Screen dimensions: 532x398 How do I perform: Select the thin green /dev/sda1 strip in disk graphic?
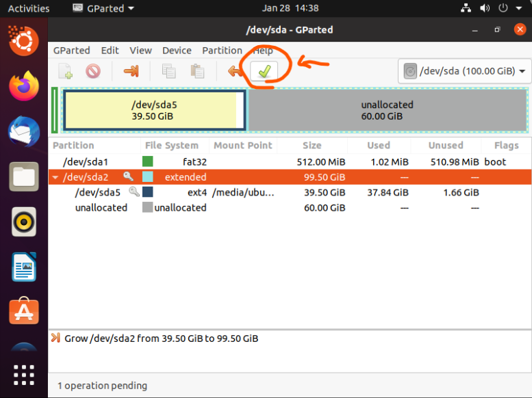(54, 110)
